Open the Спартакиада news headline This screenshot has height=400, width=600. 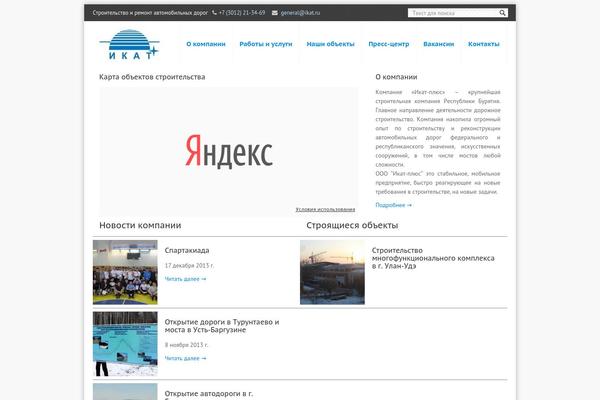click(187, 250)
